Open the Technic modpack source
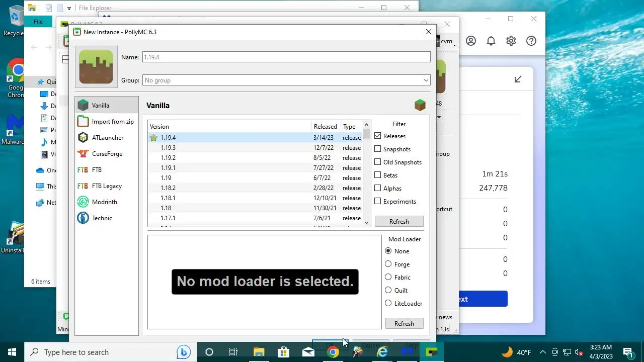 107,218
